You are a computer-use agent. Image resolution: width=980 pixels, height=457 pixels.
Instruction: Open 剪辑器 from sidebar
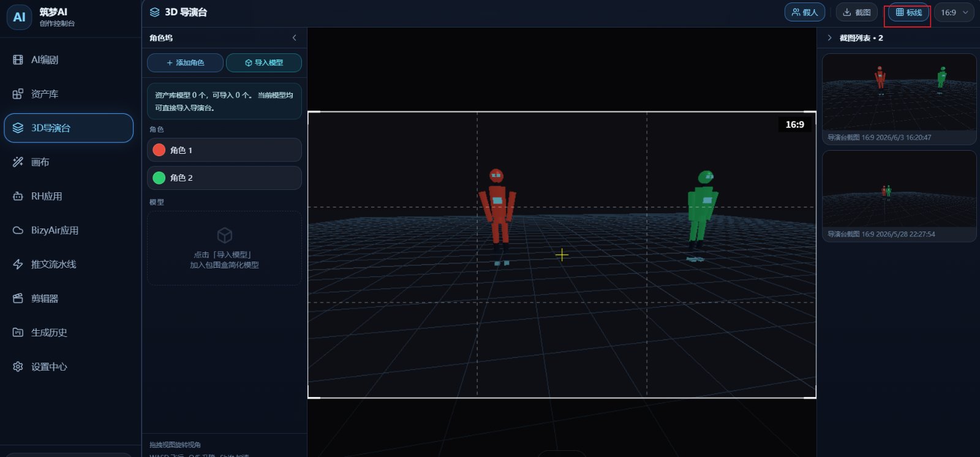pos(69,299)
